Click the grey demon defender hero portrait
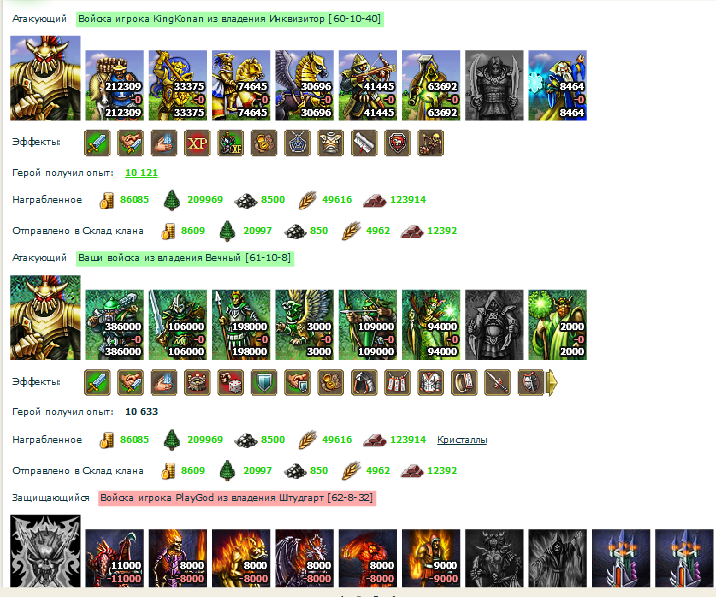Viewport: 716px width, 598px height. tap(45, 551)
